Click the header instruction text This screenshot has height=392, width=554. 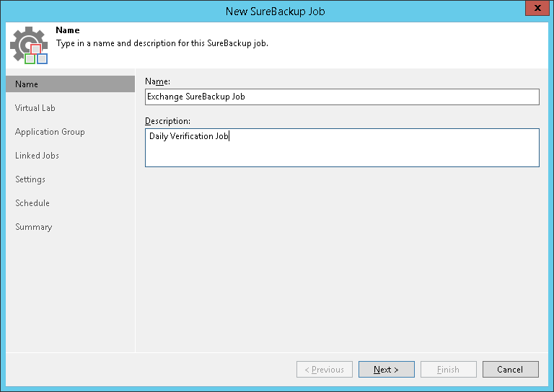tap(162, 43)
